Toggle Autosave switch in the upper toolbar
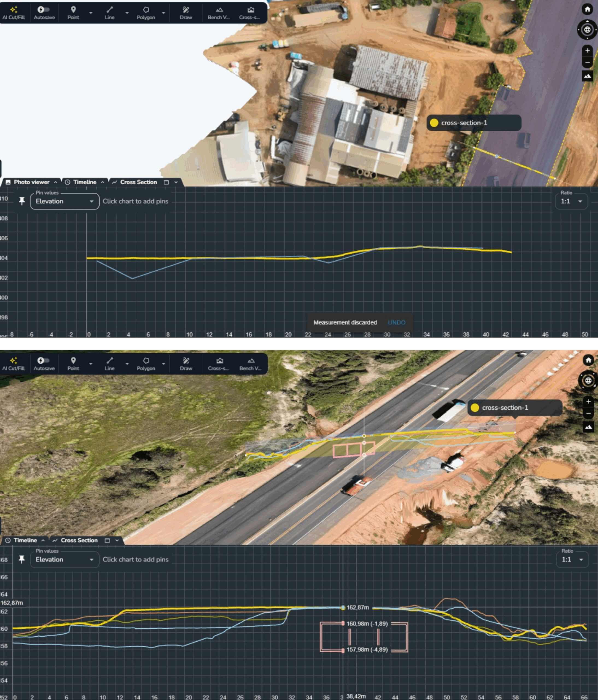This screenshot has width=598, height=700. coord(43,10)
